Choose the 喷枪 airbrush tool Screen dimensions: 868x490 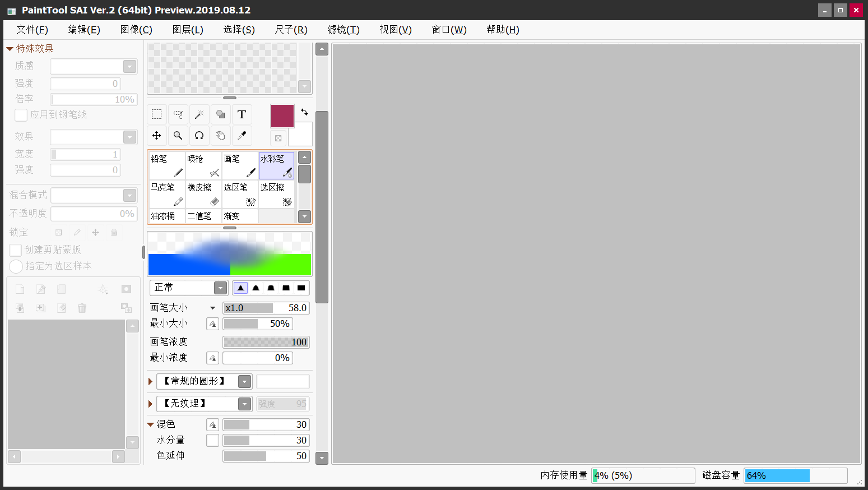203,165
